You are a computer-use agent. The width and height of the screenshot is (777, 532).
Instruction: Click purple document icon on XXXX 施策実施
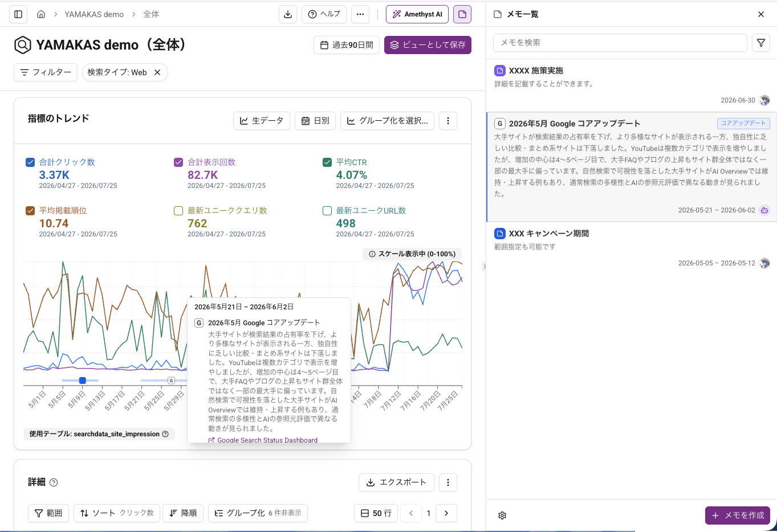(499, 71)
